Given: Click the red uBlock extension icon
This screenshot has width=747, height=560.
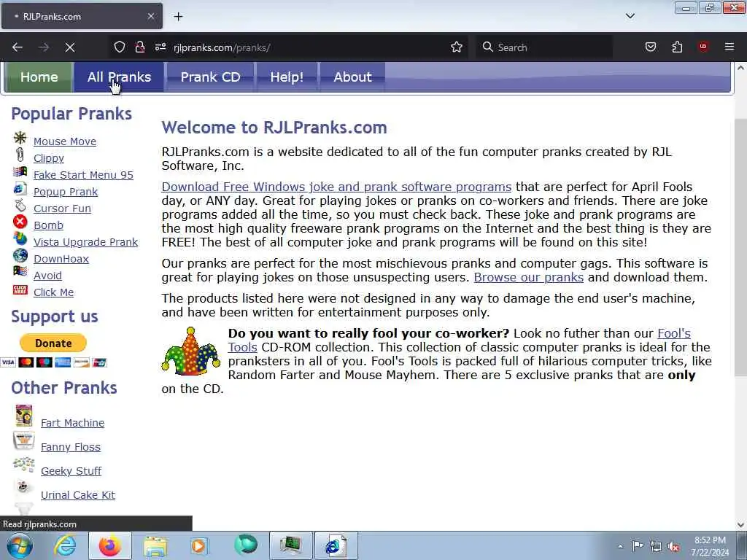Looking at the screenshot, I should coord(703,47).
